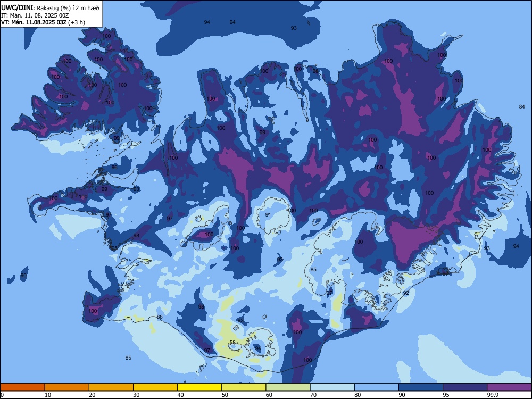Click the dark orange 0–10 legend swatch
The width and height of the screenshot is (532, 399).
(22, 387)
